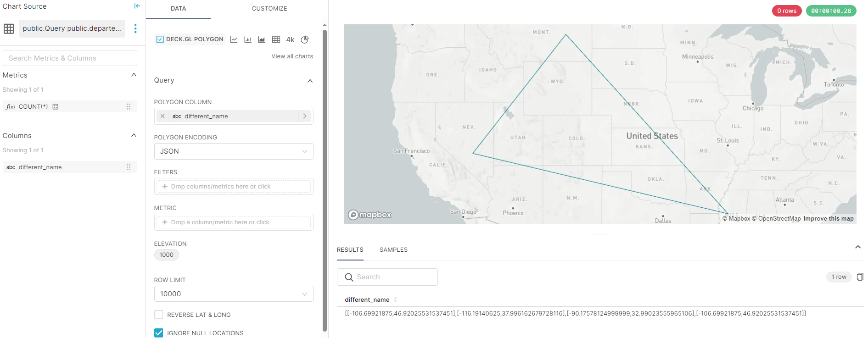868x338 pixels.
Task: Click the polygon coordinates result cell
Action: (x=575, y=314)
